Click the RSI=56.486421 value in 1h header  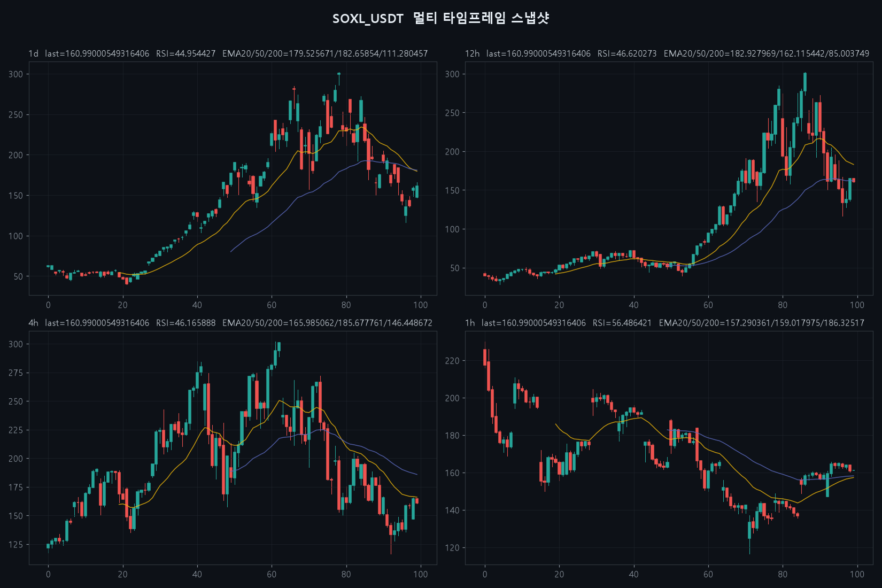tap(622, 323)
